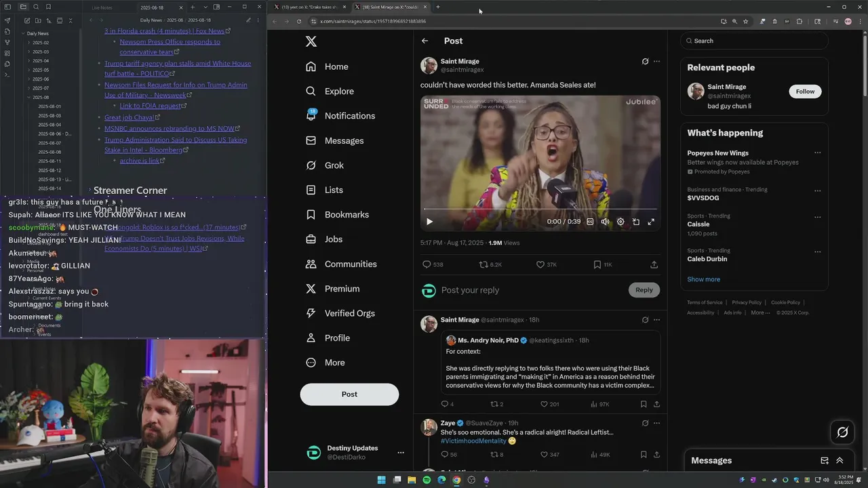Mute the video with the volume icon

(605, 222)
